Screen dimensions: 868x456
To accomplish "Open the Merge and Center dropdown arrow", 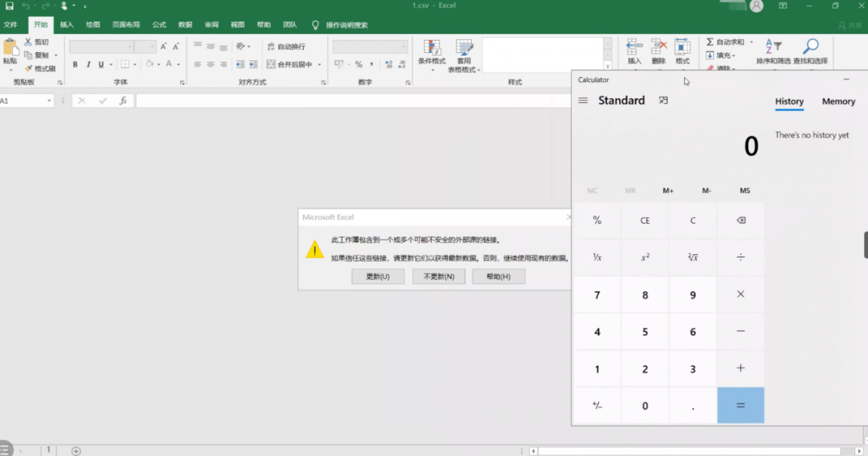I will pyautogui.click(x=319, y=64).
